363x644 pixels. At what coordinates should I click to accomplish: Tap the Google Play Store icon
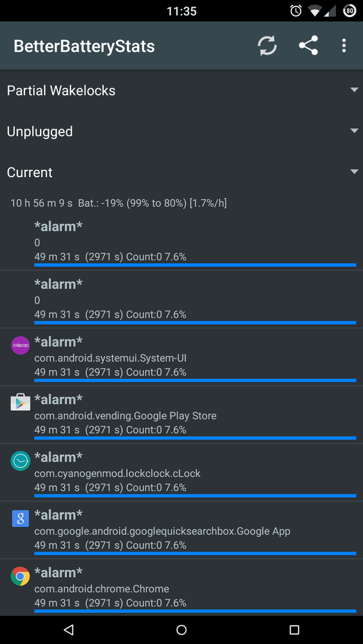20,402
